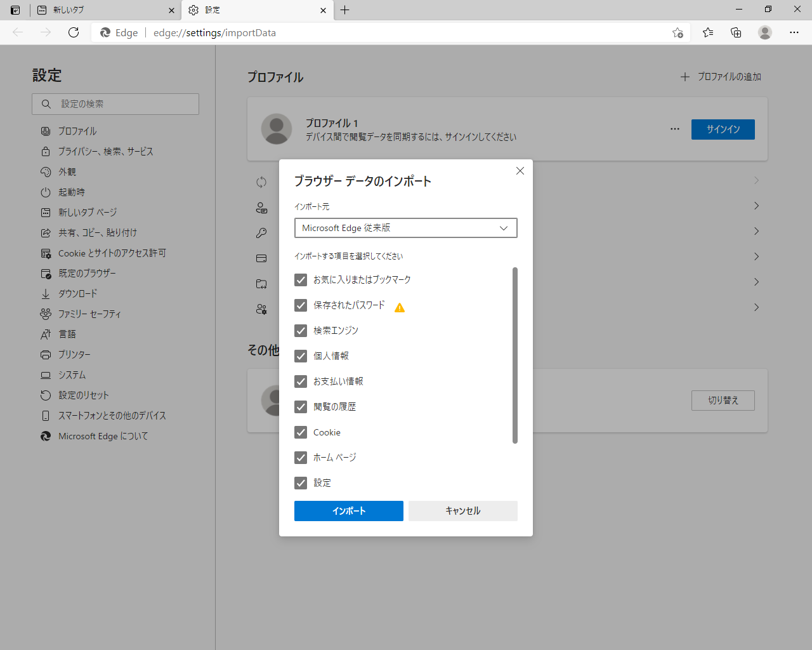Open Edge Settings and more menu

pos(794,32)
